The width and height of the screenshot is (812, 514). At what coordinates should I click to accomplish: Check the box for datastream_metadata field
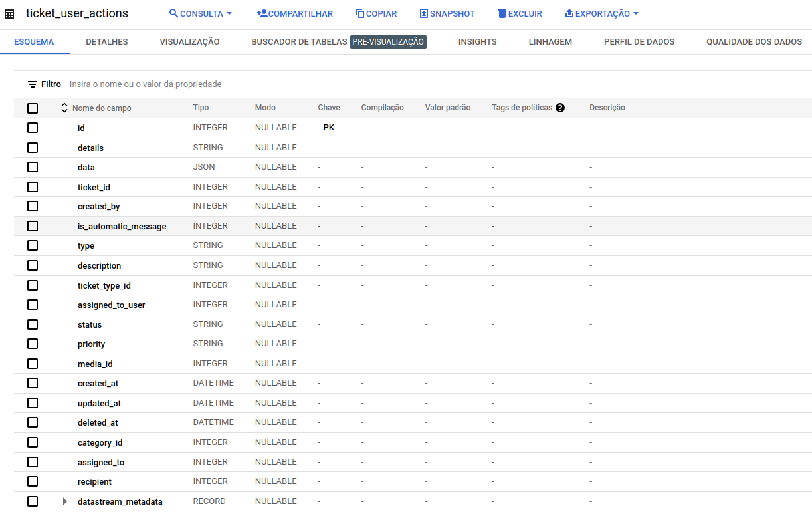33,501
